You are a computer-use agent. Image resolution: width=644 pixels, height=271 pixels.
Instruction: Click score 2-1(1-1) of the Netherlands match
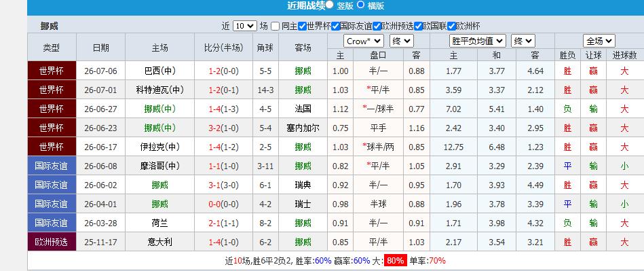click(223, 223)
